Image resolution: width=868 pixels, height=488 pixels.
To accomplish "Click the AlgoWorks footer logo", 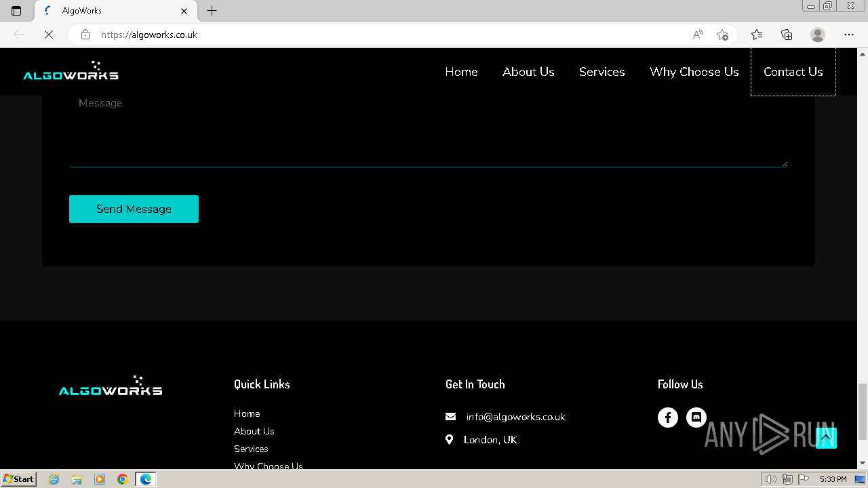I will 111,386.
